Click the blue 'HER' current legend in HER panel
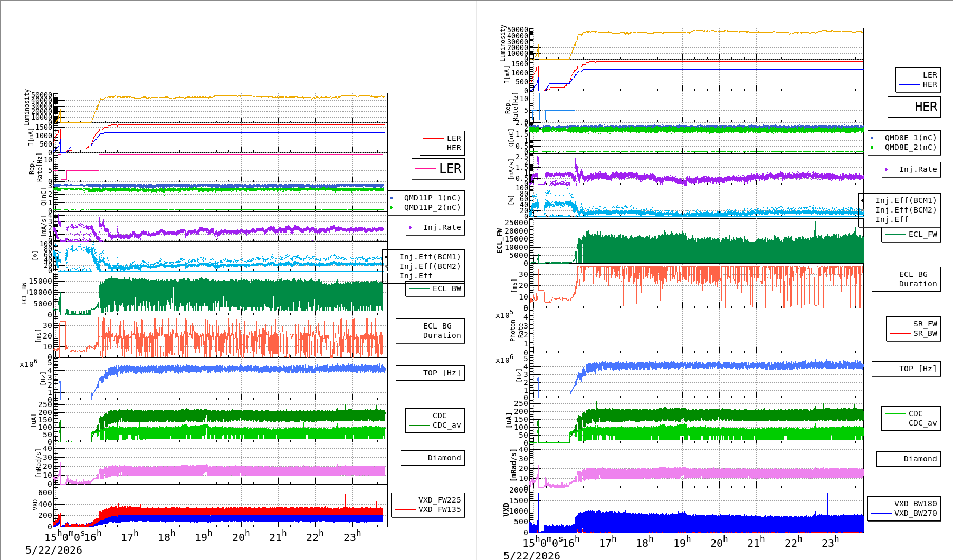This screenshot has width=953, height=560. click(918, 84)
